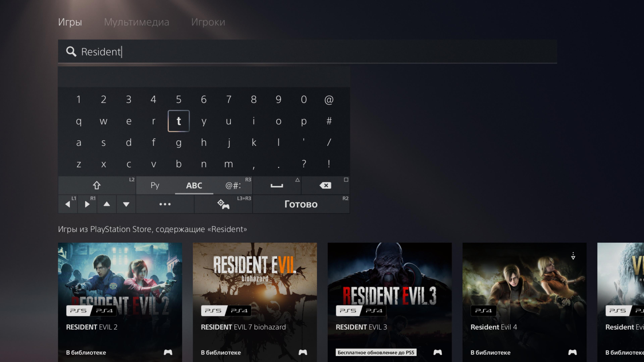Viewport: 644px width, 362px height.
Task: Click controller icon on RESIDENT EVIL 7 card
Action: pyautogui.click(x=303, y=352)
